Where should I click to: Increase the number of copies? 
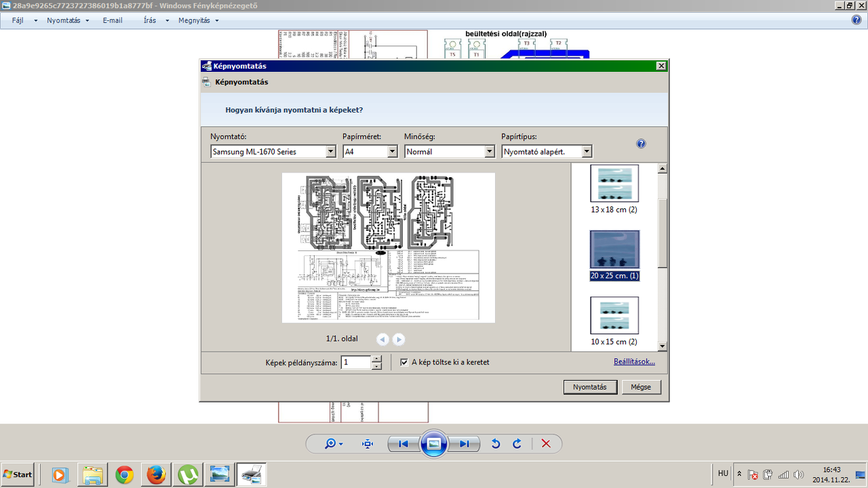[x=377, y=359]
